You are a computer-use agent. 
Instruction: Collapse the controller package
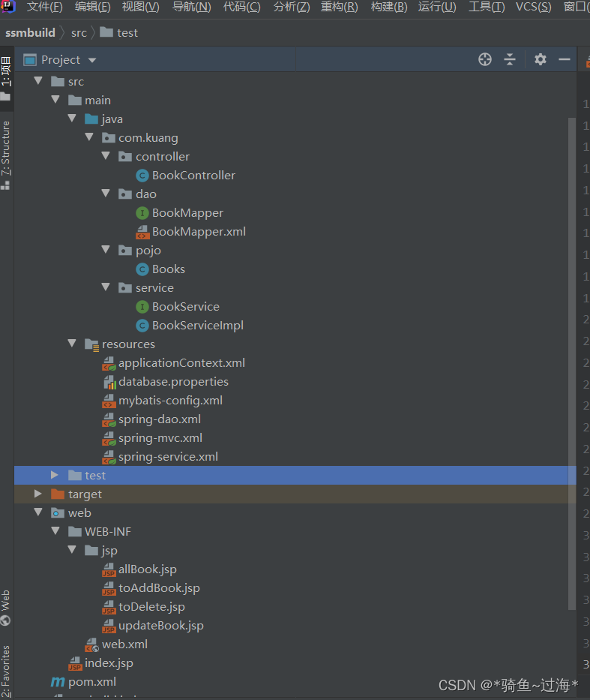106,156
